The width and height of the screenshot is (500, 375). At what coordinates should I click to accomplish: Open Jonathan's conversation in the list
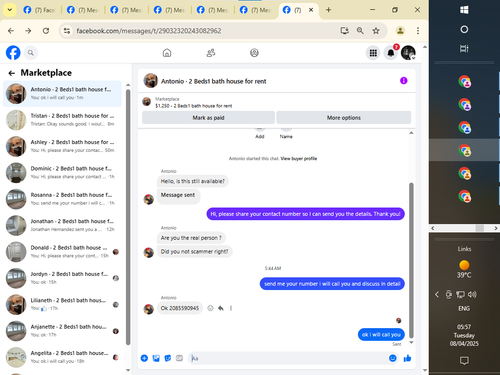(62, 225)
